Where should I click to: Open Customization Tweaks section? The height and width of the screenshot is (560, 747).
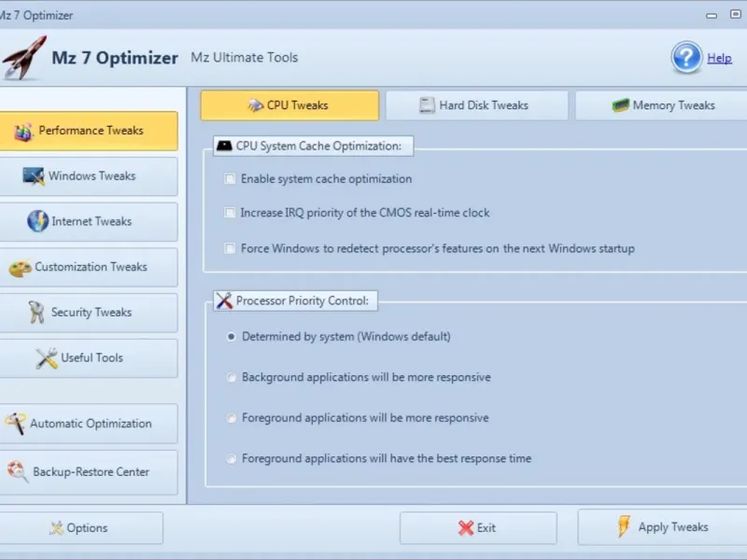(89, 267)
